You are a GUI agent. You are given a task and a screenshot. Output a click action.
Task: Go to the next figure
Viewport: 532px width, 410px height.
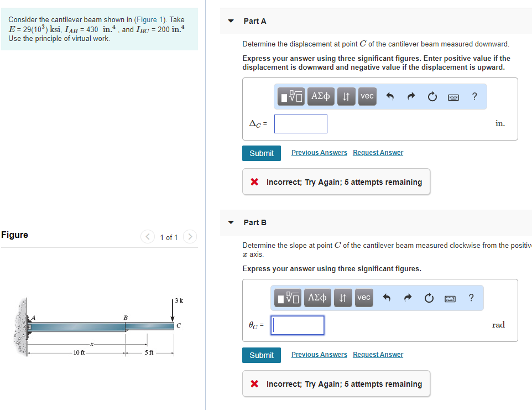189,237
